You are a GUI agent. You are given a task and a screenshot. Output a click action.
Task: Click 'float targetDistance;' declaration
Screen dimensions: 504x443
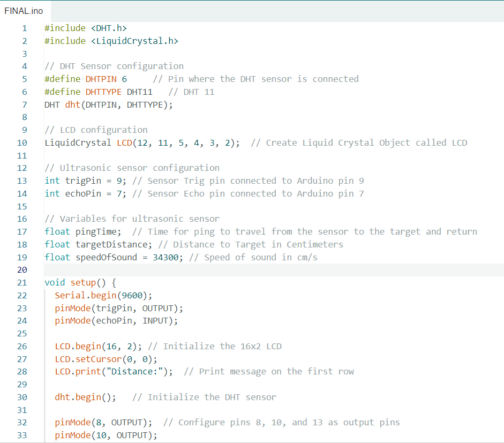coord(99,244)
